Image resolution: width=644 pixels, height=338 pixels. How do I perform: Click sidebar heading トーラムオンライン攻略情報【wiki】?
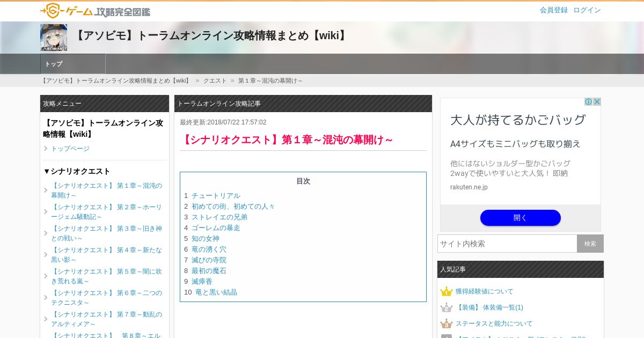click(x=103, y=128)
